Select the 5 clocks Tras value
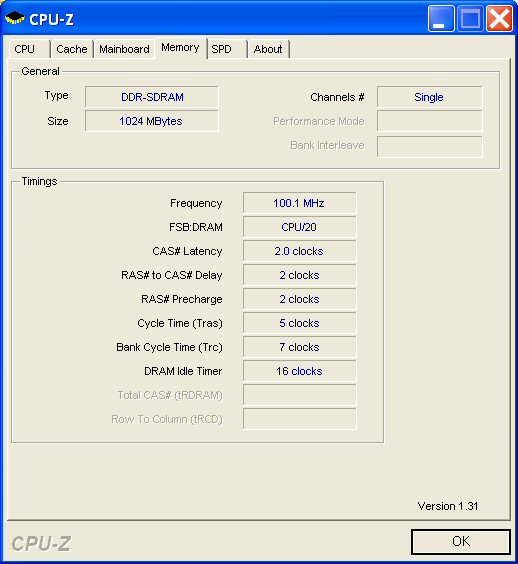The height and width of the screenshot is (564, 518). tap(300, 323)
